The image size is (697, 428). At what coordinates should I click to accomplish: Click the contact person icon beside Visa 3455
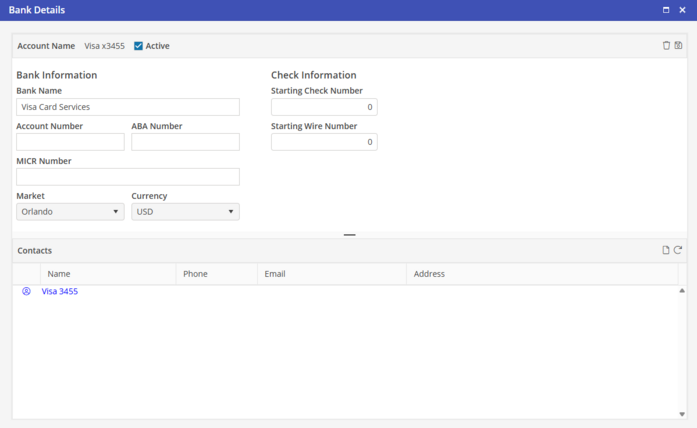coord(26,292)
